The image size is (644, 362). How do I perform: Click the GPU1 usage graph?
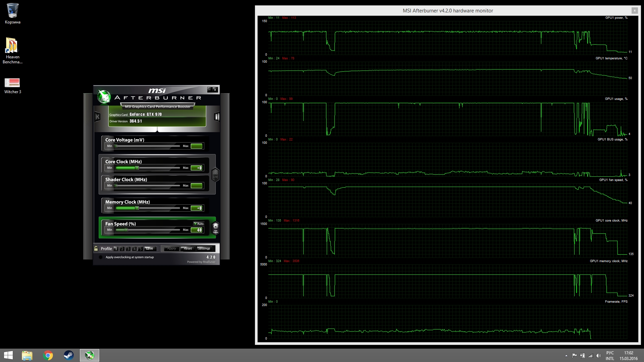(448, 119)
